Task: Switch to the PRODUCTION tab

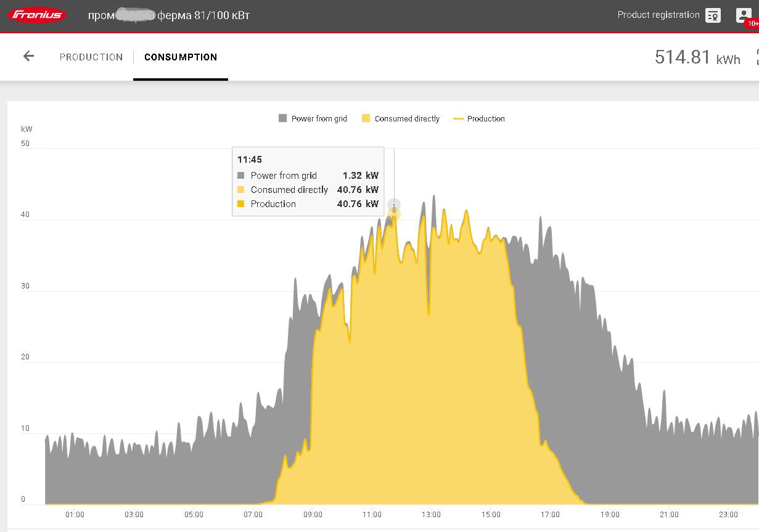Action: coord(91,57)
